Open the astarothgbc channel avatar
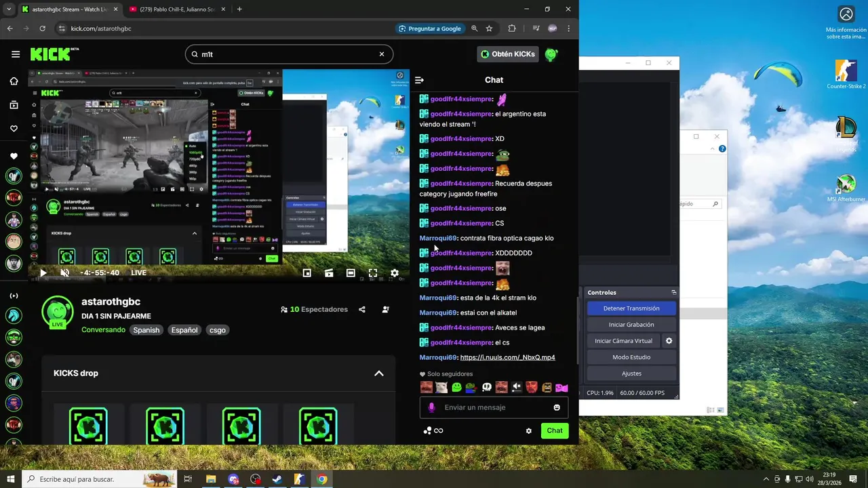This screenshot has height=488, width=868. [x=58, y=312]
